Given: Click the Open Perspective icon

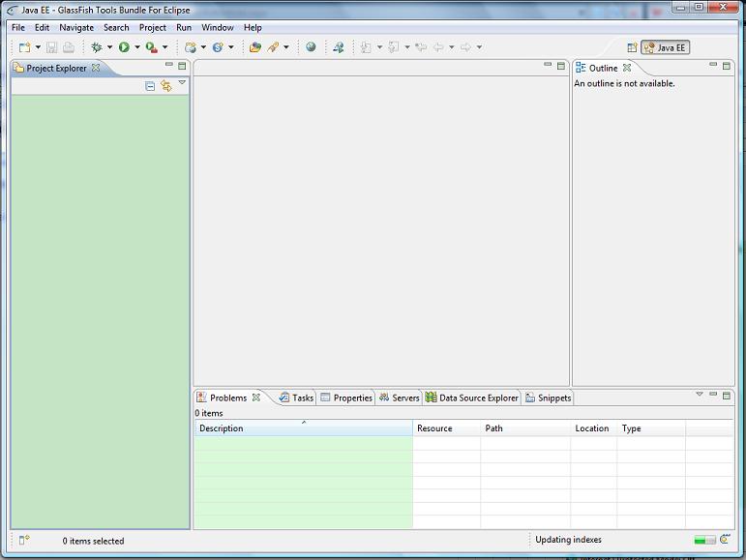Looking at the screenshot, I should tap(632, 47).
